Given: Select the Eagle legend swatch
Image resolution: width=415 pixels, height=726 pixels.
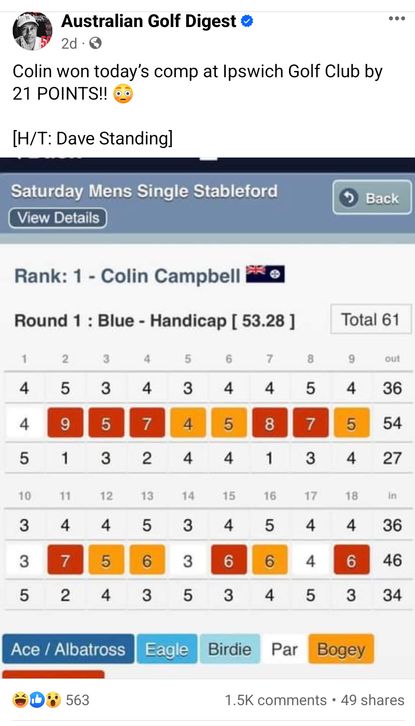Looking at the screenshot, I should point(167,649).
